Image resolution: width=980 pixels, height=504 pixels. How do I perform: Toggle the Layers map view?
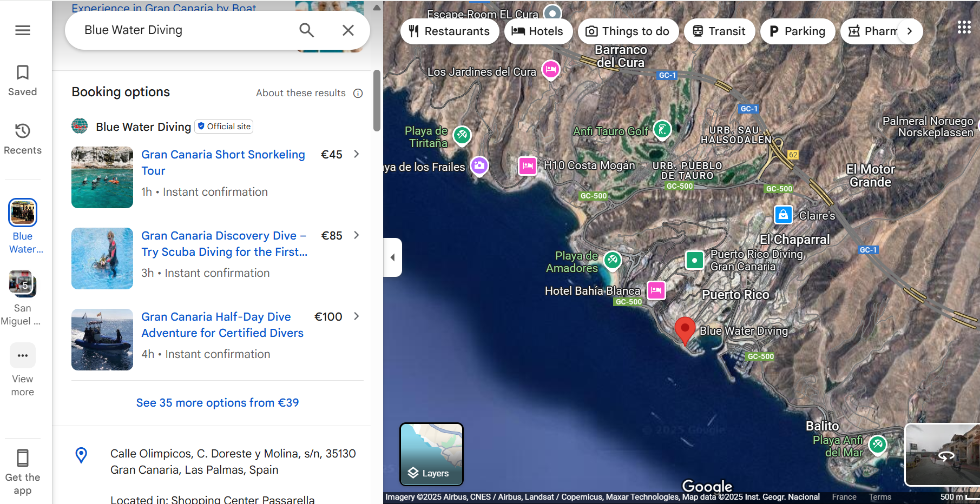coord(431,454)
